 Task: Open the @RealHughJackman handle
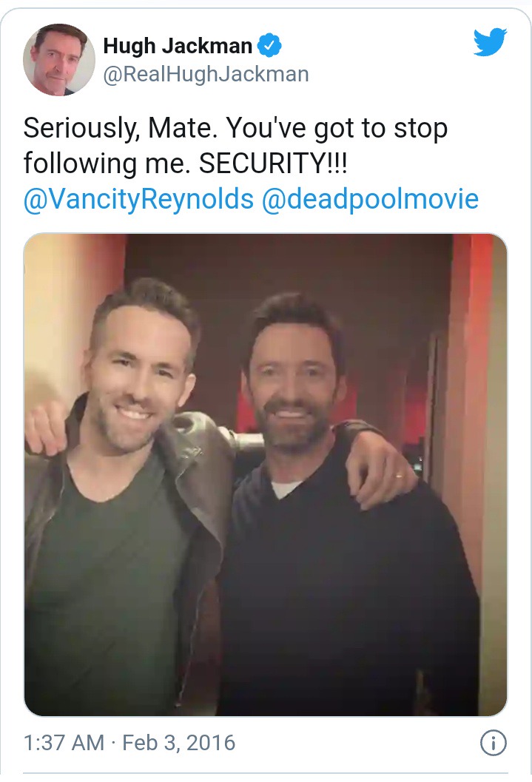pyautogui.click(x=206, y=74)
